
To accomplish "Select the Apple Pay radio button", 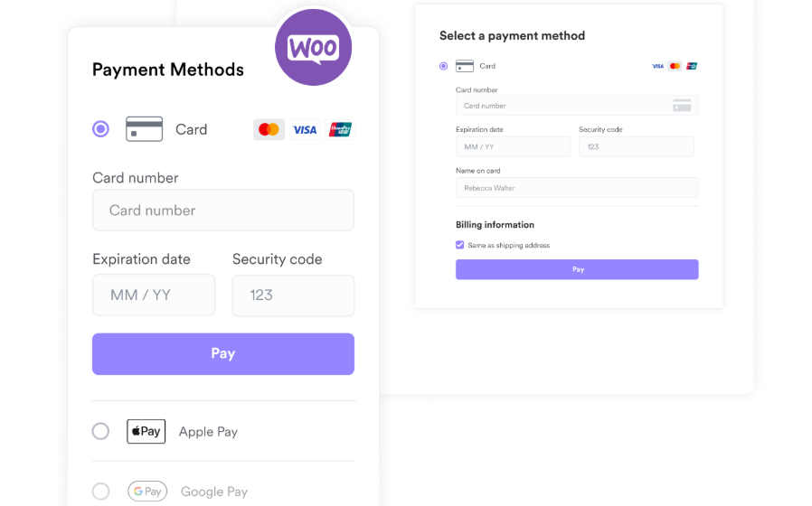I will pyautogui.click(x=100, y=431).
